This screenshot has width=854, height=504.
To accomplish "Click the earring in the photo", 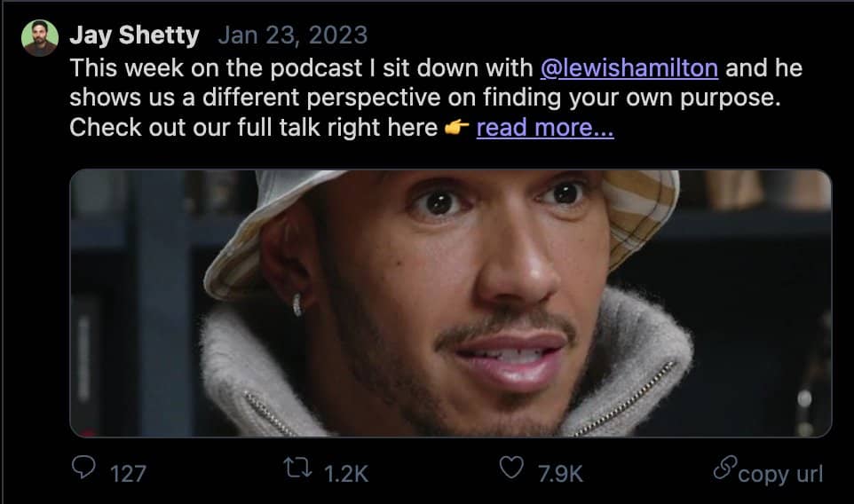I will tap(297, 304).
